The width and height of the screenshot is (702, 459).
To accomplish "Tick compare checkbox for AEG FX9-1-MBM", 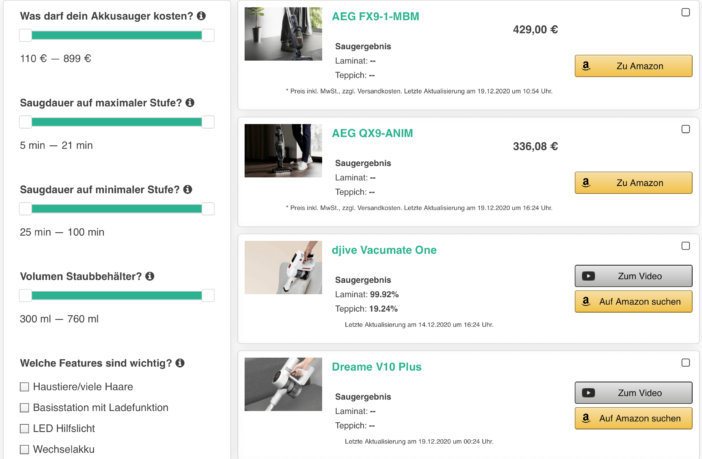I will (x=685, y=12).
